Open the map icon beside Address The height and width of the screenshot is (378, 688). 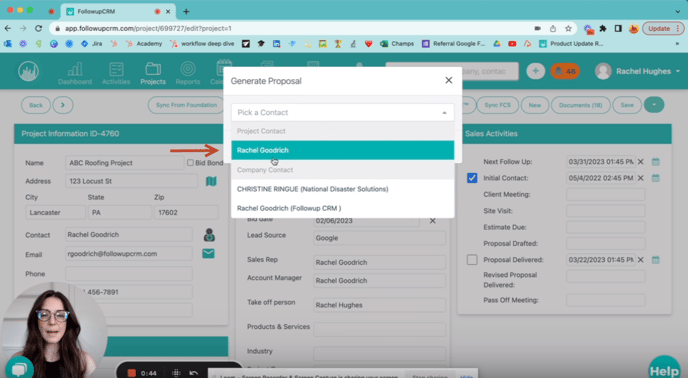(x=211, y=181)
